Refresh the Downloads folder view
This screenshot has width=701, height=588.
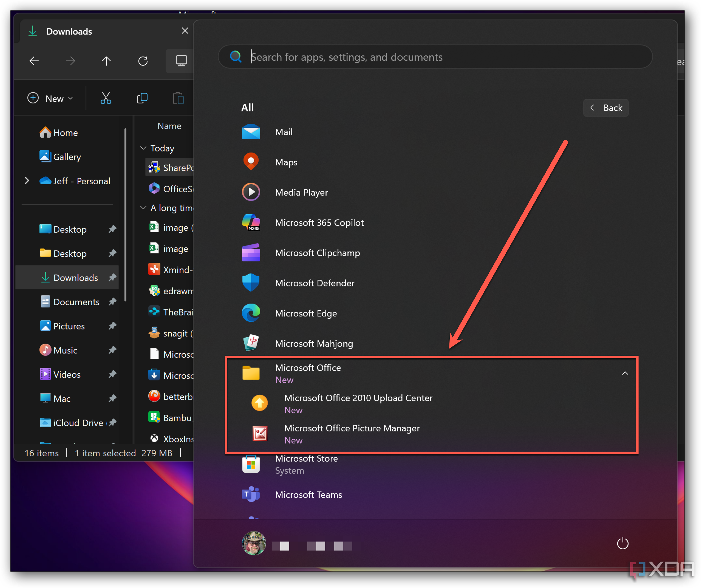[x=143, y=61]
